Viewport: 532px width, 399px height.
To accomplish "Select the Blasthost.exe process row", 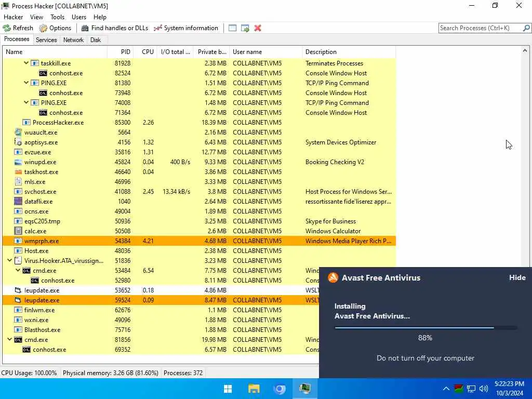I will click(161, 330).
